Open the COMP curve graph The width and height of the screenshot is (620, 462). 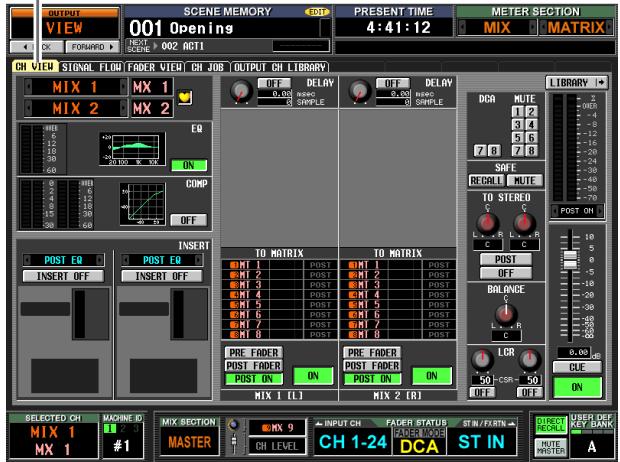[142, 204]
